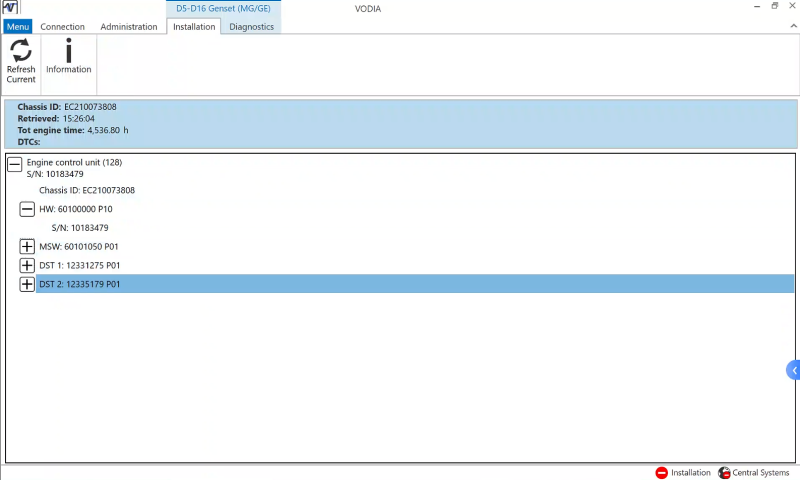The width and height of the screenshot is (800, 480).
Task: Click the Central Systems status icon
Action: (x=724, y=473)
